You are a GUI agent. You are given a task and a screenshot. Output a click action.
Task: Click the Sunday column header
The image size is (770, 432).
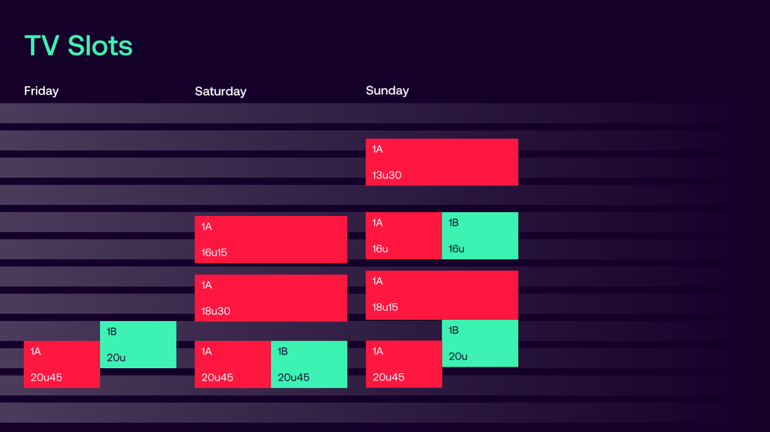387,91
